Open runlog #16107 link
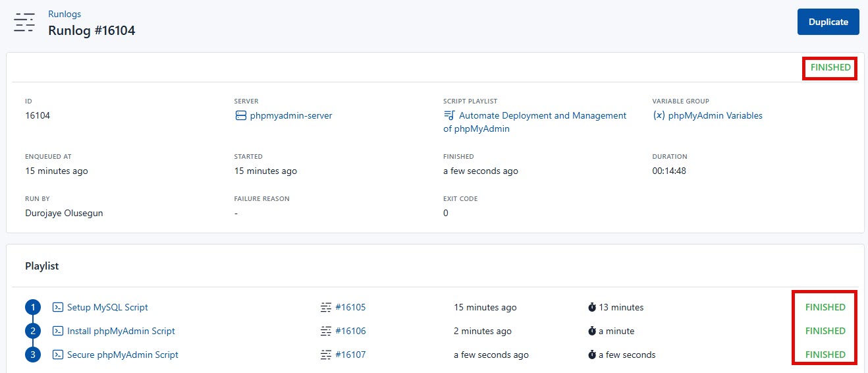 tap(350, 355)
